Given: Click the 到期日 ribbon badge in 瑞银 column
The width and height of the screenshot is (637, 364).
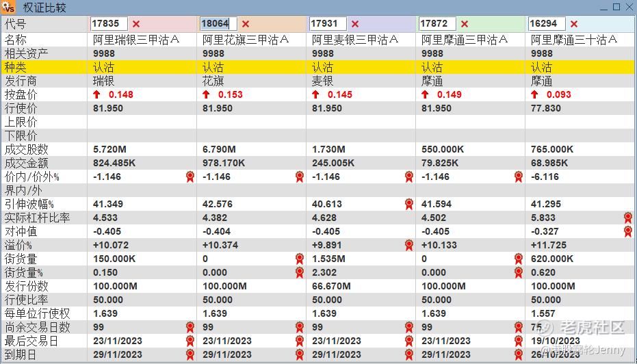Looking at the screenshot, I should 190,354.
